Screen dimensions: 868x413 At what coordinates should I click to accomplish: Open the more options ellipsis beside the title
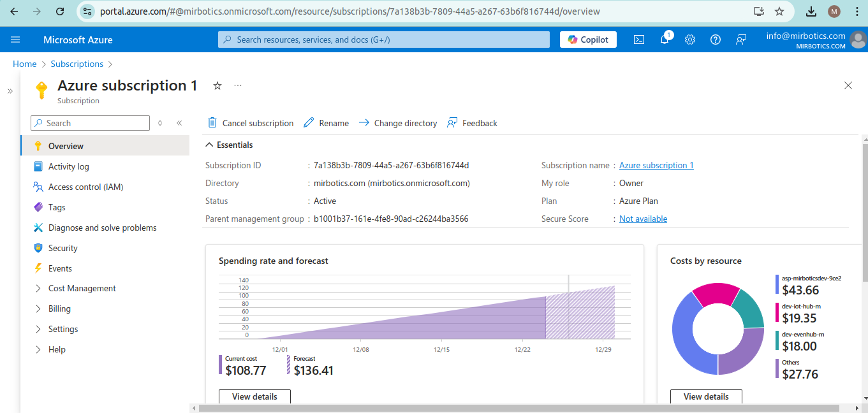238,85
